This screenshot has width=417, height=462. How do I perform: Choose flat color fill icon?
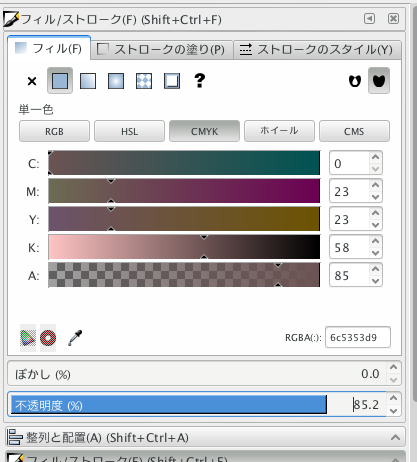(x=60, y=81)
